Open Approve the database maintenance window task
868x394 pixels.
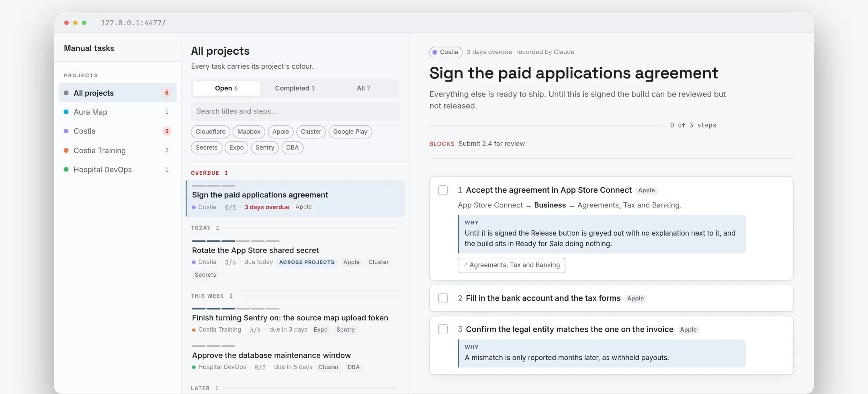[x=295, y=358]
